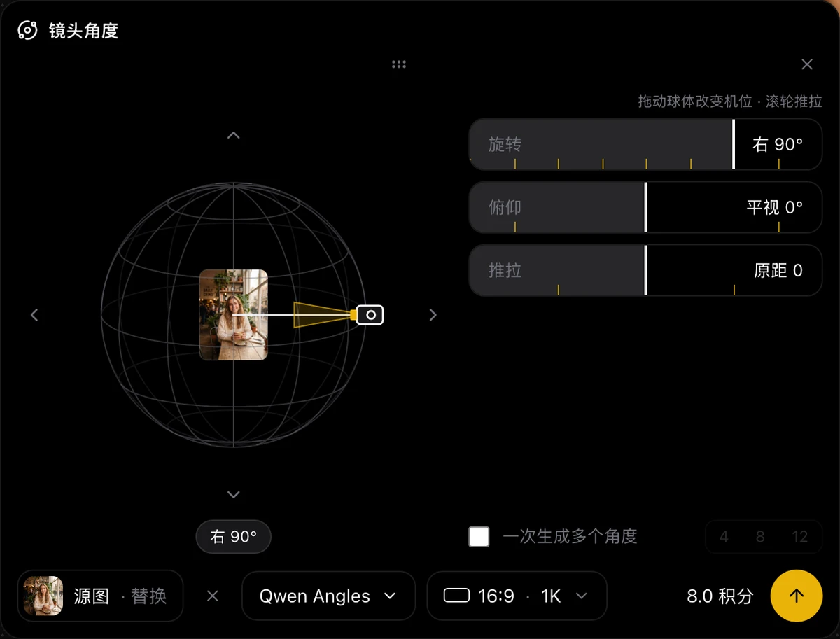This screenshot has width=840, height=639.
Task: Click the 镜头角度 orbit icon in header
Action: tap(27, 31)
